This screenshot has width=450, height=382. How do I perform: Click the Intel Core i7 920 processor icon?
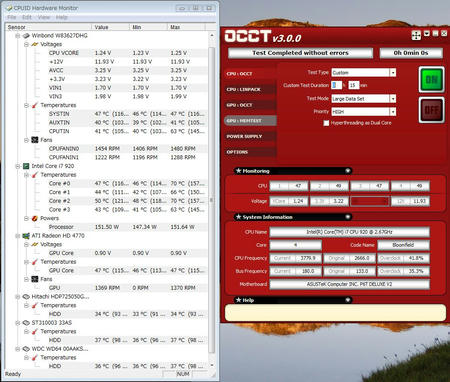[26, 166]
